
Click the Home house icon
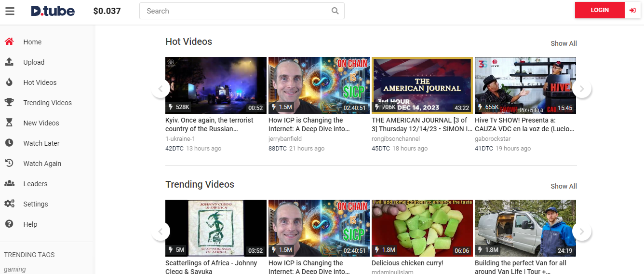[x=9, y=41]
